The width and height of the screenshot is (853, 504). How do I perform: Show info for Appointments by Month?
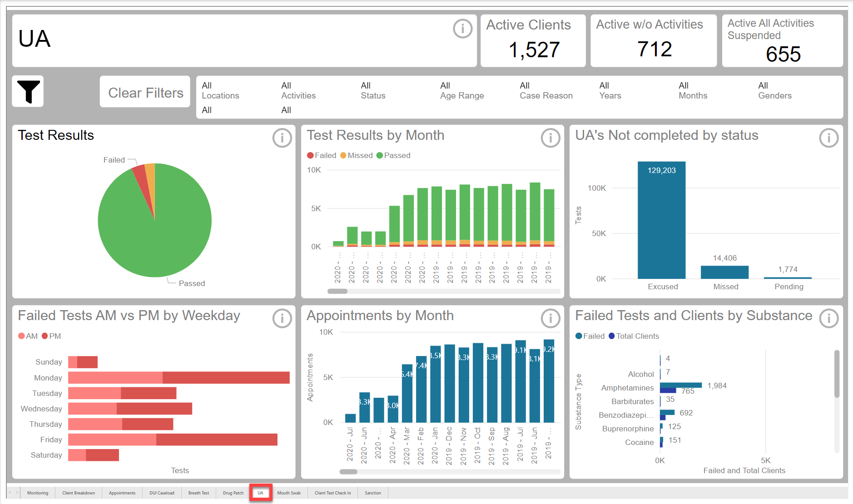point(550,318)
